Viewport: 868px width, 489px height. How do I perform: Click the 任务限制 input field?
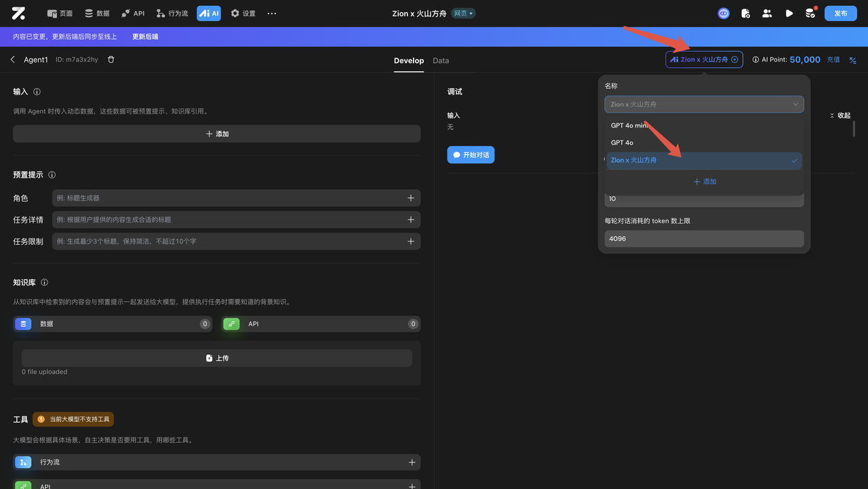tap(236, 241)
